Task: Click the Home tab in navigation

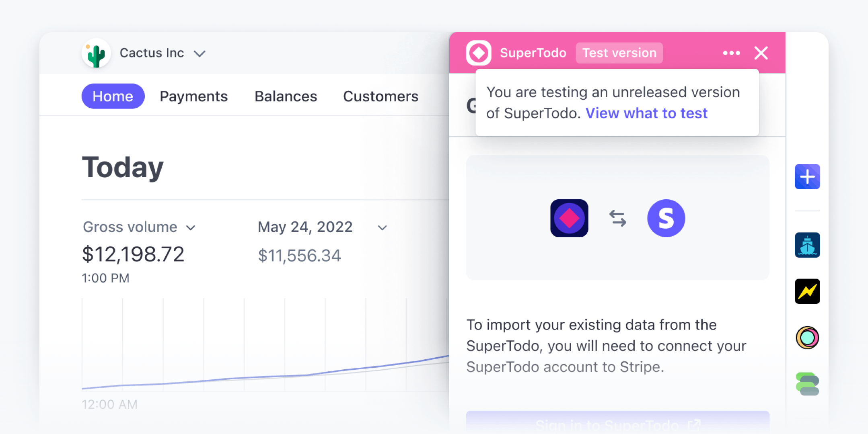Action: pos(113,95)
